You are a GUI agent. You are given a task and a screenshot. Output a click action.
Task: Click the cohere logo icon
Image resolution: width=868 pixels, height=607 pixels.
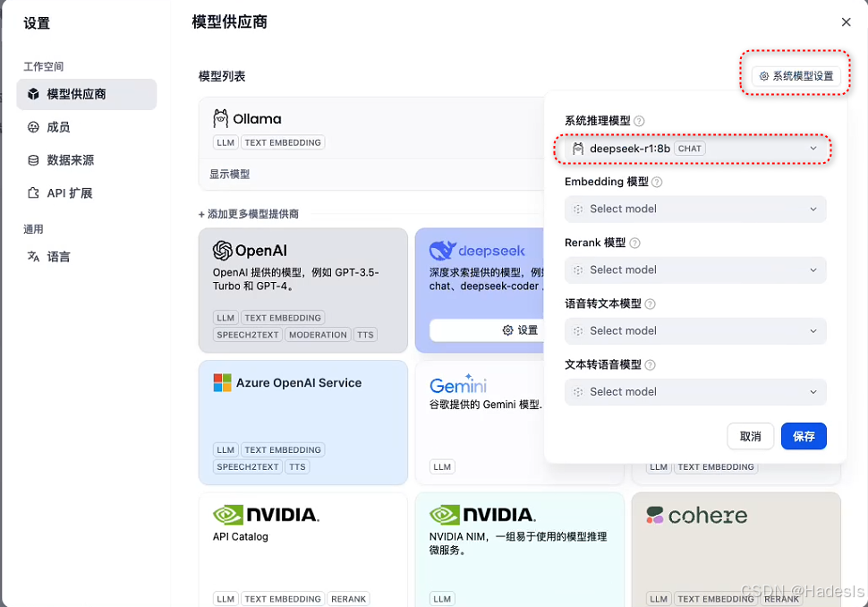(655, 516)
